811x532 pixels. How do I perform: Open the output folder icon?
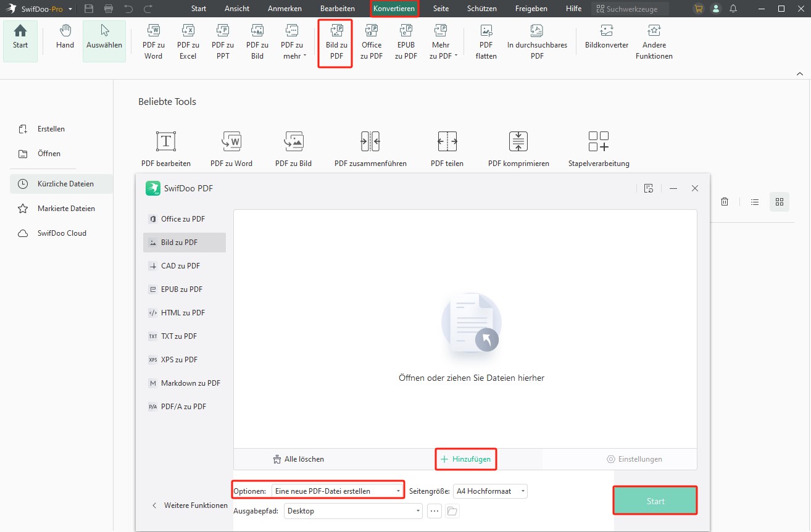coord(452,511)
